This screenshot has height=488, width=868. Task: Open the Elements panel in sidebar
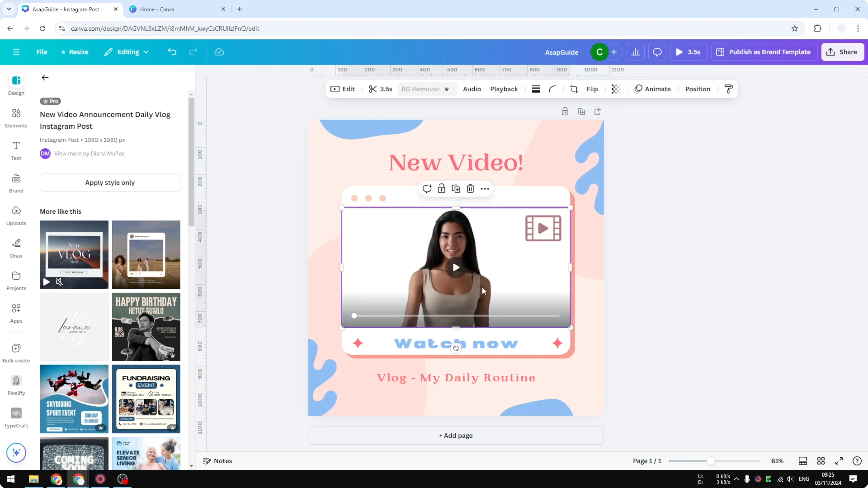coord(16,118)
